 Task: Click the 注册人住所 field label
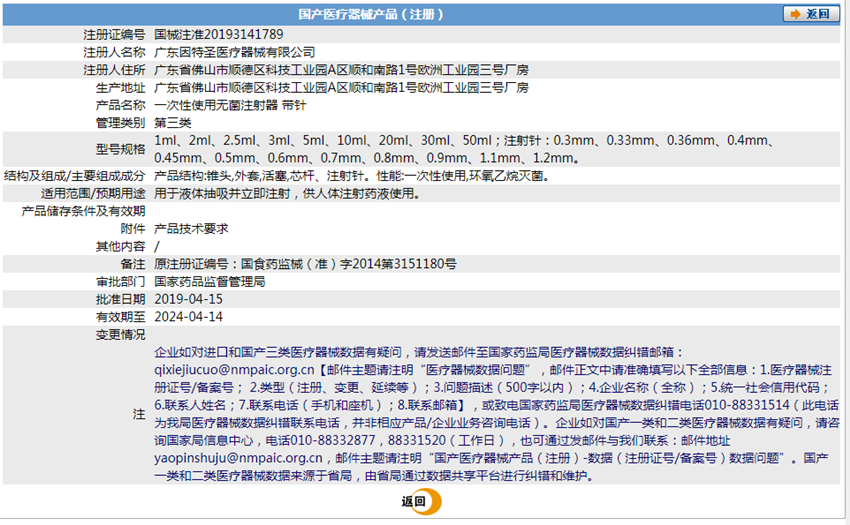tap(114, 70)
